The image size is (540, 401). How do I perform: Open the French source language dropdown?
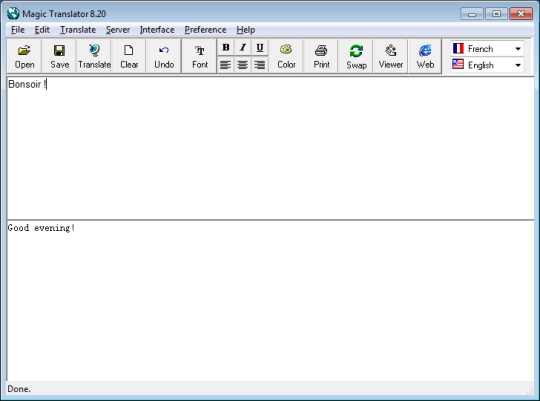pos(487,49)
